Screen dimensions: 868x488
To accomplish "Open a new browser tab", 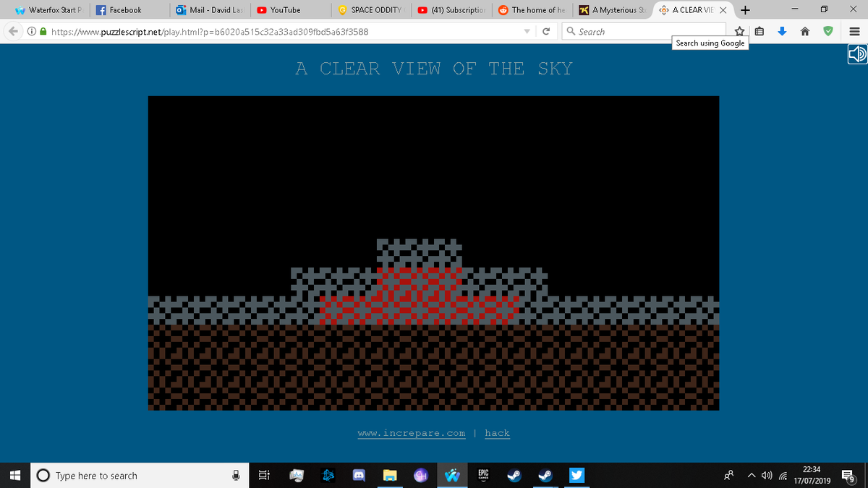I will coord(745,9).
